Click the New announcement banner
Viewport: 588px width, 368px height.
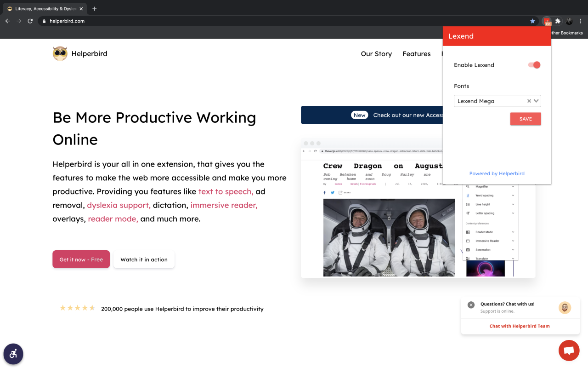[x=372, y=115]
